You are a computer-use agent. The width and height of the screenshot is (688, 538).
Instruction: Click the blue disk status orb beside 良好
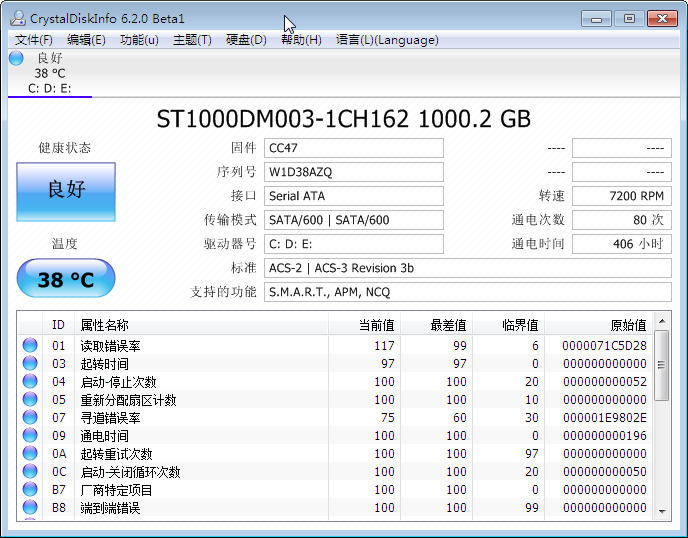point(16,58)
